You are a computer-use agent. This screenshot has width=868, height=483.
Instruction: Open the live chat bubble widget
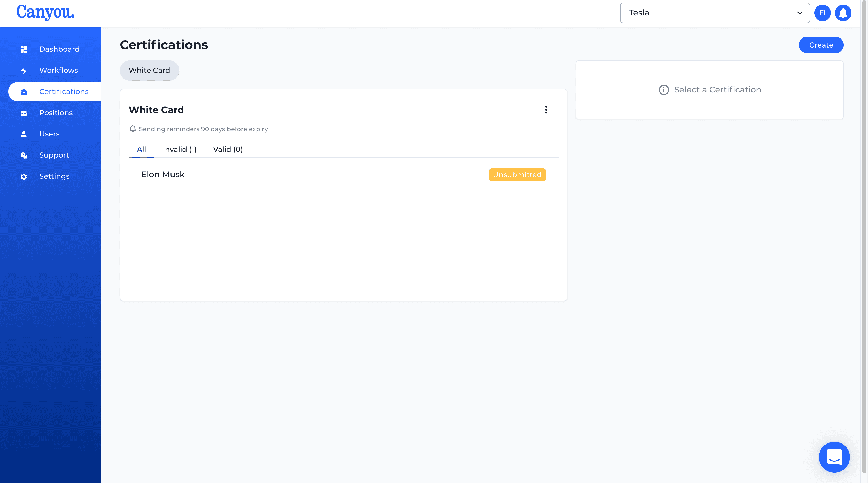[x=834, y=457]
